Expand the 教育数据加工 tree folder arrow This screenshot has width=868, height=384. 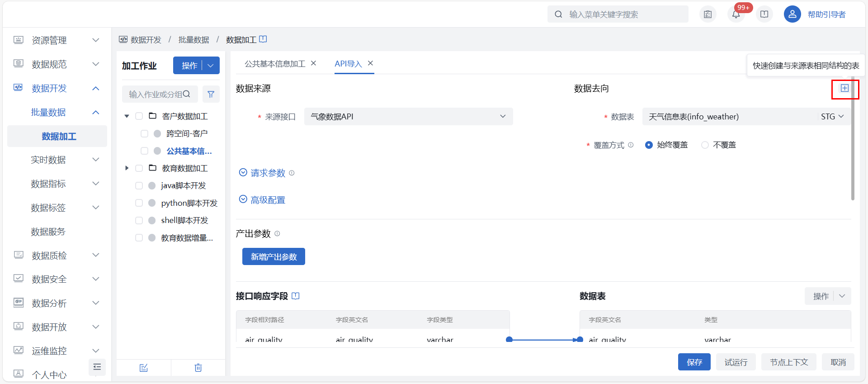pos(127,168)
